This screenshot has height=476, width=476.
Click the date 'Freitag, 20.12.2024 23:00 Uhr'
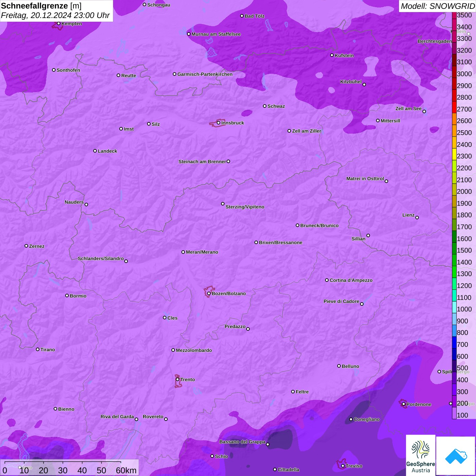(55, 15)
